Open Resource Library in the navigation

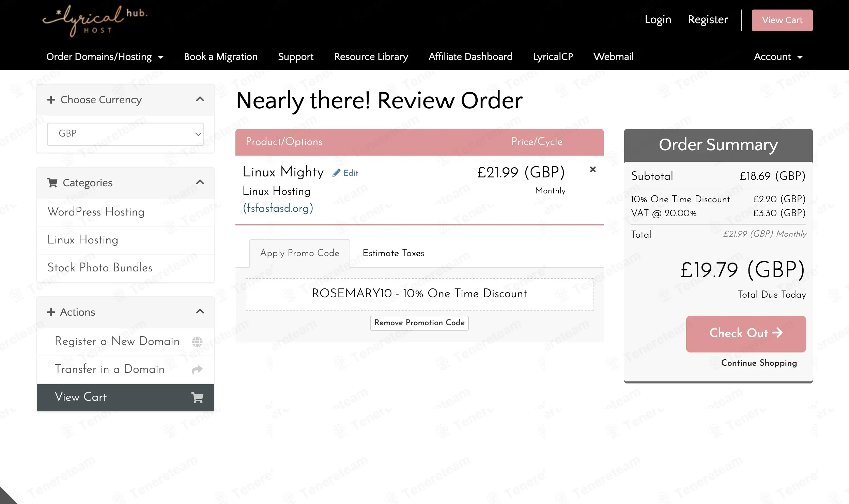click(371, 57)
